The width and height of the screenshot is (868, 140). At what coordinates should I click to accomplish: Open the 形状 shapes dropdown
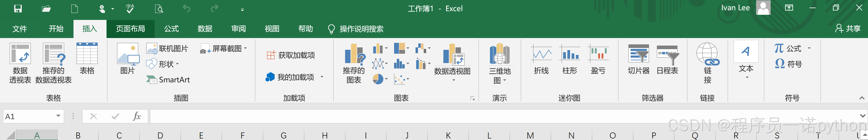point(162,64)
